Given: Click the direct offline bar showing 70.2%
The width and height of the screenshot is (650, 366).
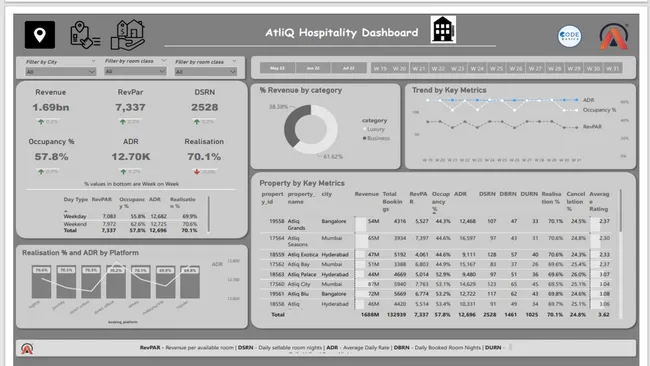Looking at the screenshot, I should tap(116, 282).
